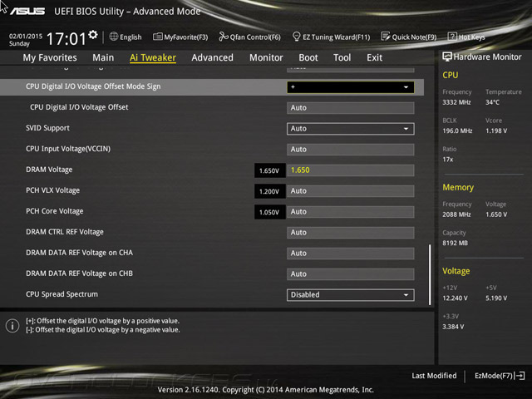Image resolution: width=532 pixels, height=399 pixels.
Task: Launch EZ Tuning Wizard(F11) label
Action: pos(336,37)
